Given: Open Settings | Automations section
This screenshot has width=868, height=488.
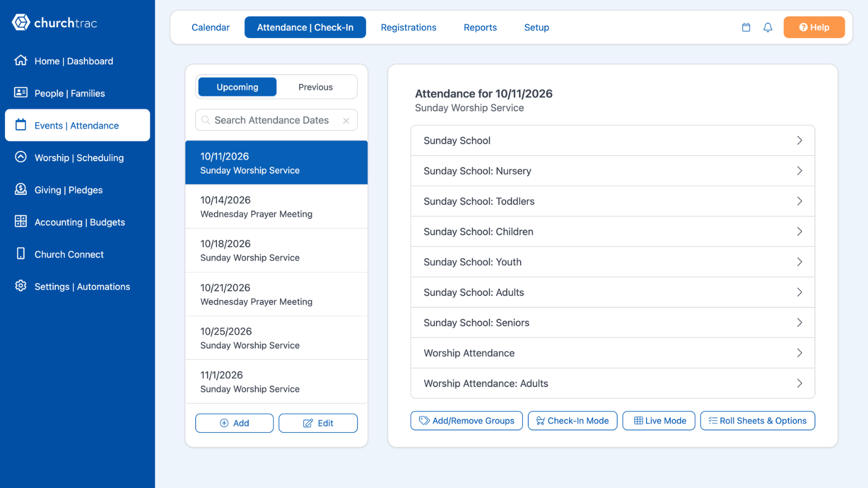Looking at the screenshot, I should pos(78,286).
